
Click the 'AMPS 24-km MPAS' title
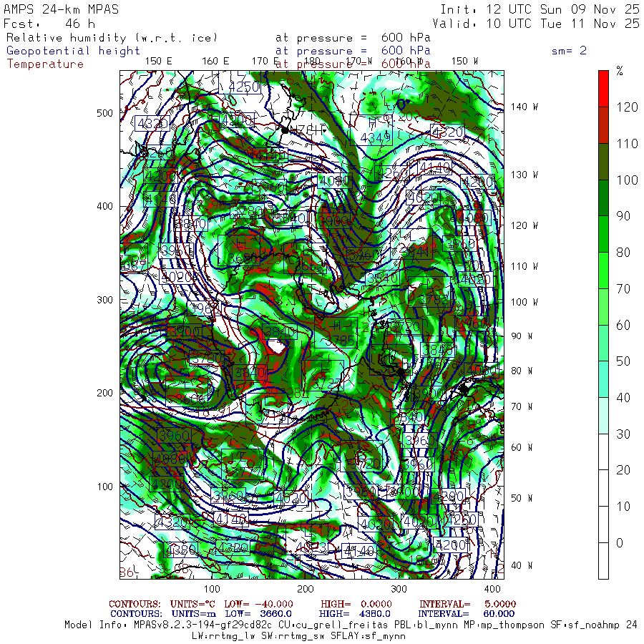tap(62, 9)
